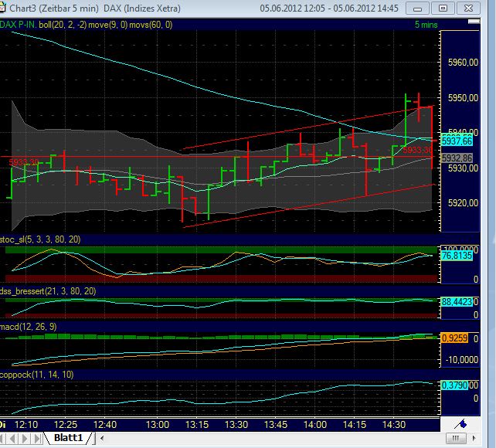Click the 14:30 time axis label
The width and height of the screenshot is (496, 448).
[x=394, y=424]
